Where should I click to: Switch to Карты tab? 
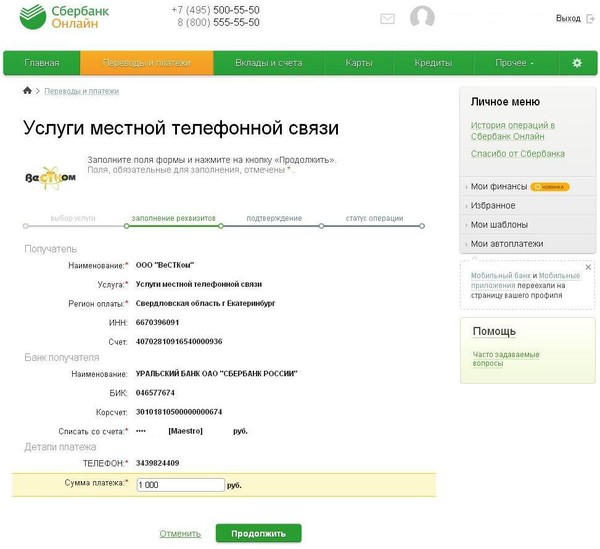tap(359, 63)
